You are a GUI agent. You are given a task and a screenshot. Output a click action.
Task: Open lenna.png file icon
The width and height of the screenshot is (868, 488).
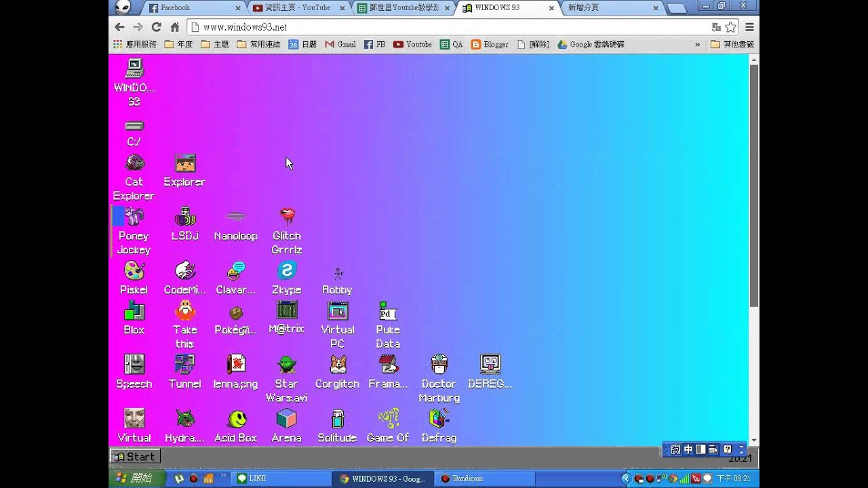[236, 365]
